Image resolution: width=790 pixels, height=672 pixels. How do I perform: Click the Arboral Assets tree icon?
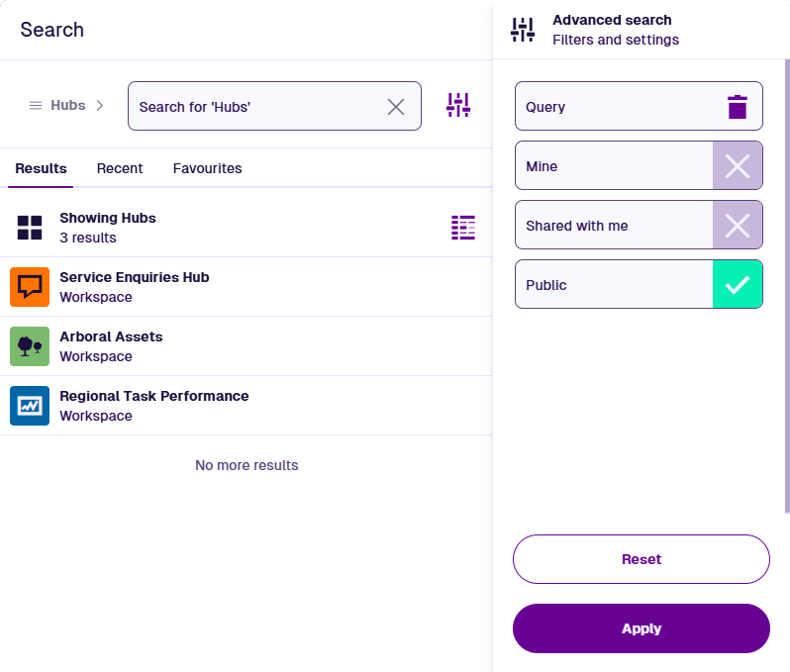tap(30, 346)
